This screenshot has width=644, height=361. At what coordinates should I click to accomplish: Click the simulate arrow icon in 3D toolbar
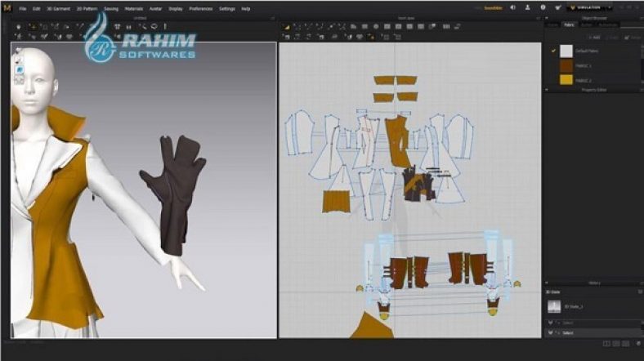[x=17, y=26]
